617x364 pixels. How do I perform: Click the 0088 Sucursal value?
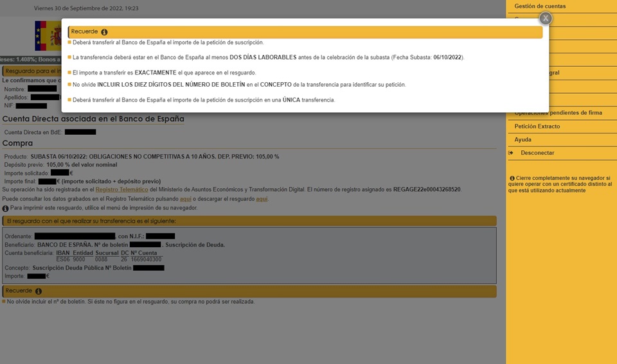click(101, 259)
